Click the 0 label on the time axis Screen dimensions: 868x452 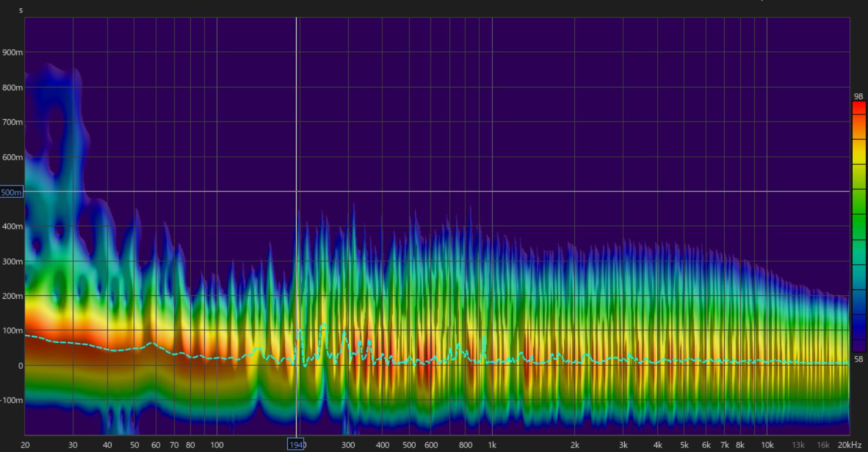point(21,366)
